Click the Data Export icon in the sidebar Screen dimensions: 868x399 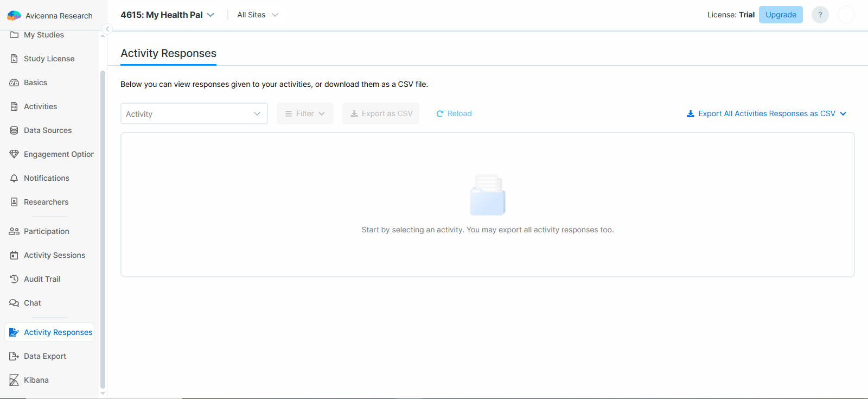pyautogui.click(x=14, y=356)
